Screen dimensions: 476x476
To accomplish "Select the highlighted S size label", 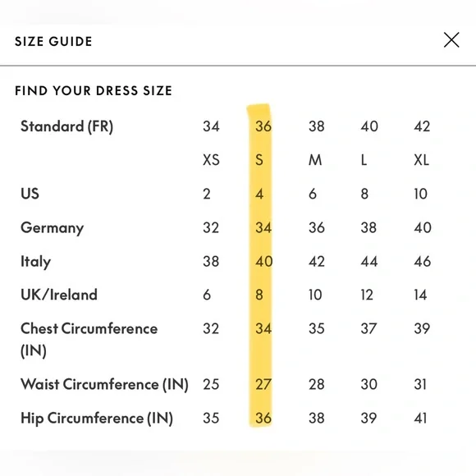I will click(259, 160).
